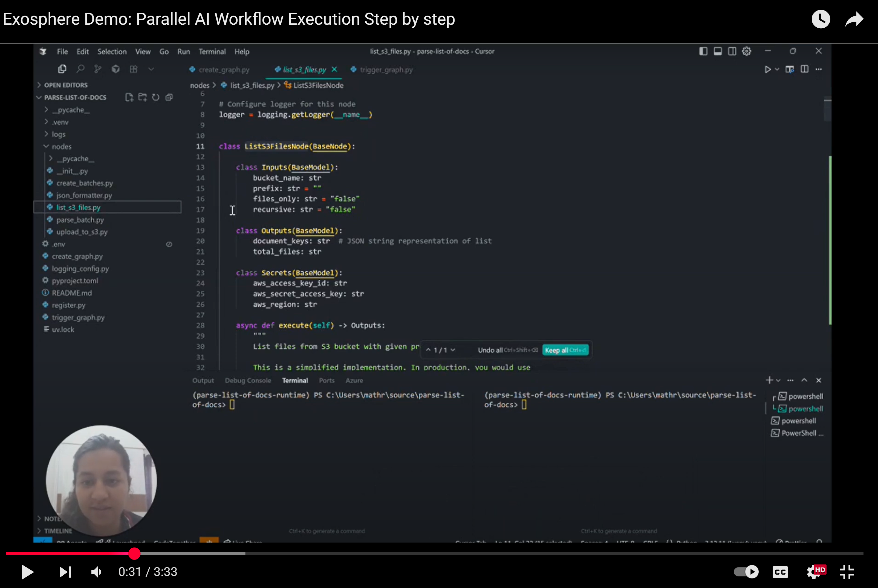Open Source Control from the activity bar
Image resolution: width=878 pixels, height=588 pixels.
97,69
